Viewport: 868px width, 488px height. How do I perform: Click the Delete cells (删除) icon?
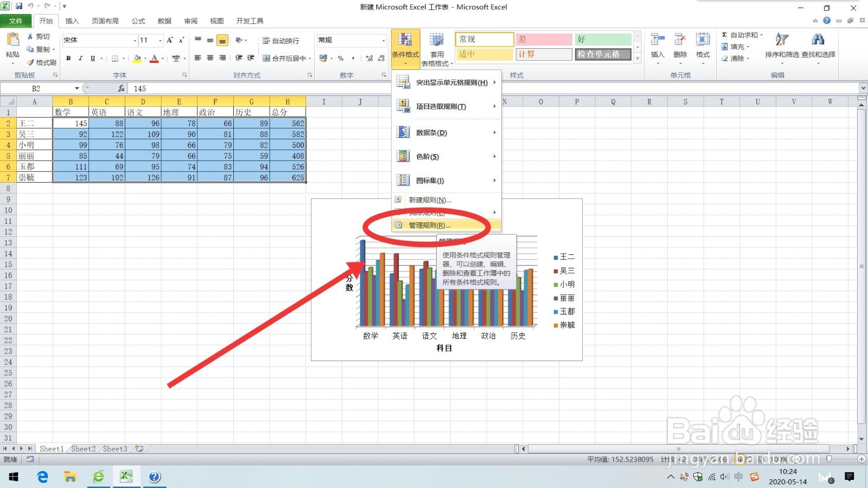(680, 39)
